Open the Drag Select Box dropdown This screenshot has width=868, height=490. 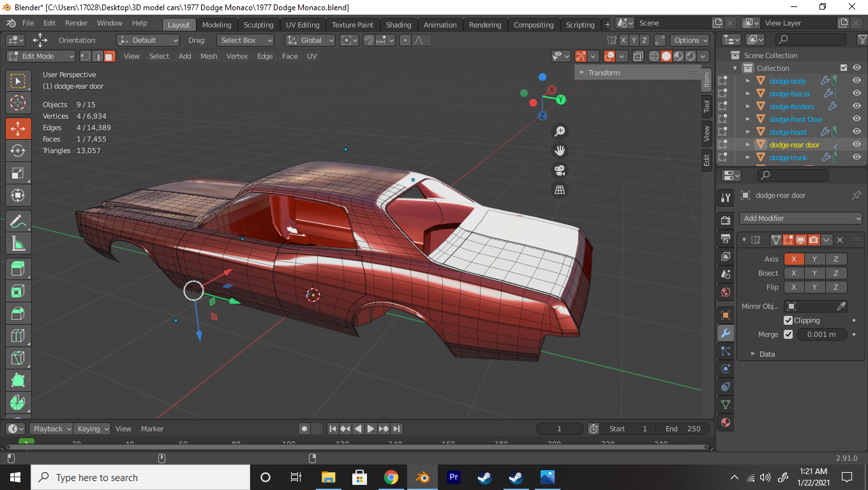(x=245, y=40)
